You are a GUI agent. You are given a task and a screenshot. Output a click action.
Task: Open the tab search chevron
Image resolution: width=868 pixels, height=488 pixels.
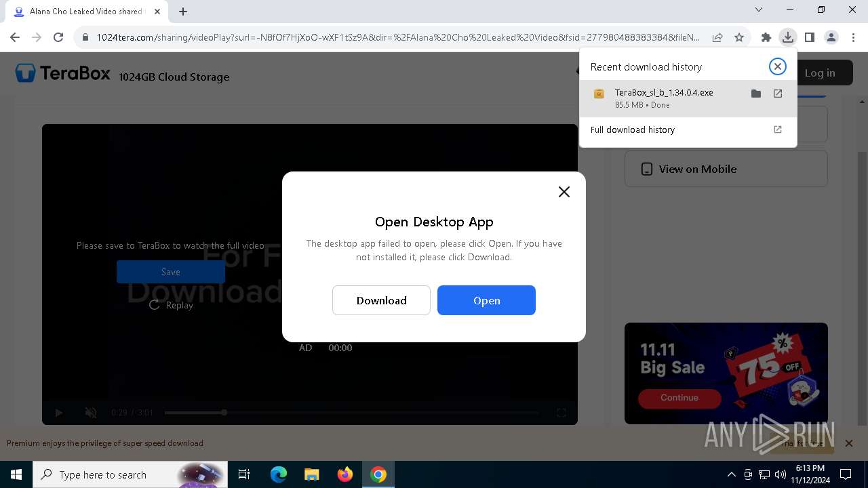759,9
